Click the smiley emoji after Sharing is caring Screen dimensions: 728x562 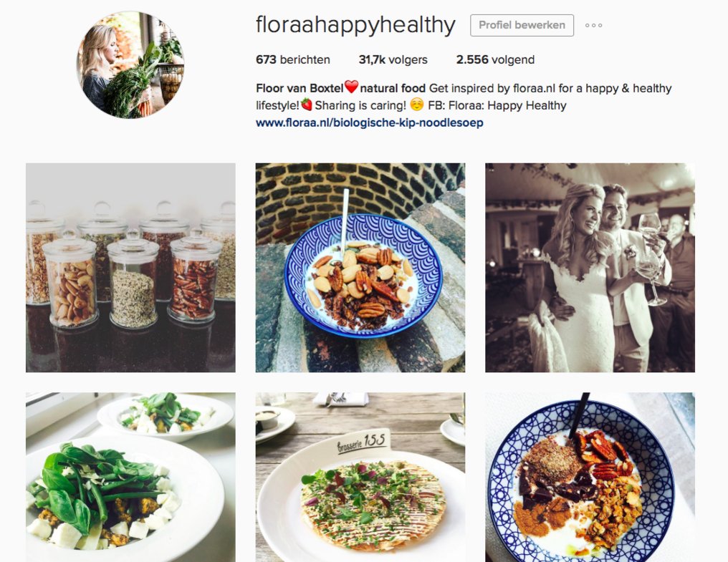pos(416,105)
